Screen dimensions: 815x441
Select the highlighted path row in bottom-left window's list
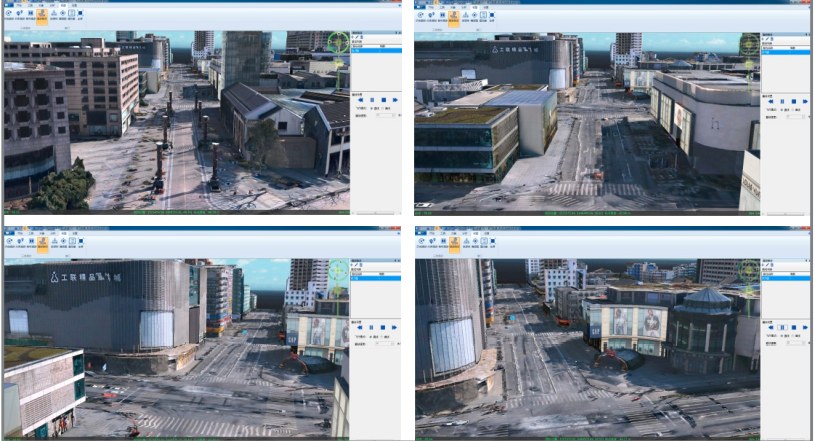click(x=376, y=278)
